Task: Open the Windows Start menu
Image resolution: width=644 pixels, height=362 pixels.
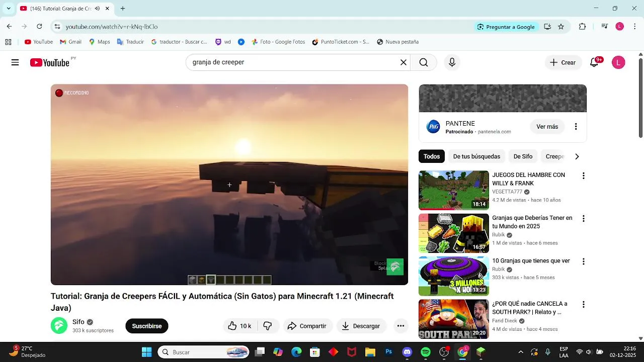Action: (x=147, y=352)
